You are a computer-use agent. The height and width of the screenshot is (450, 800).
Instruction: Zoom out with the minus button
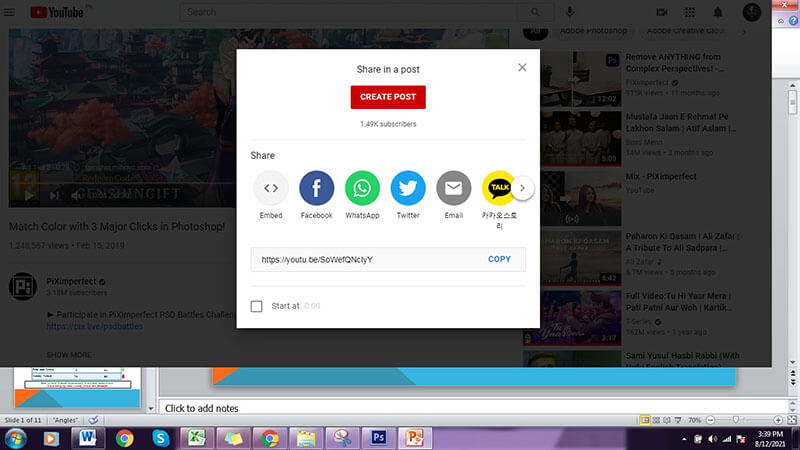point(710,420)
